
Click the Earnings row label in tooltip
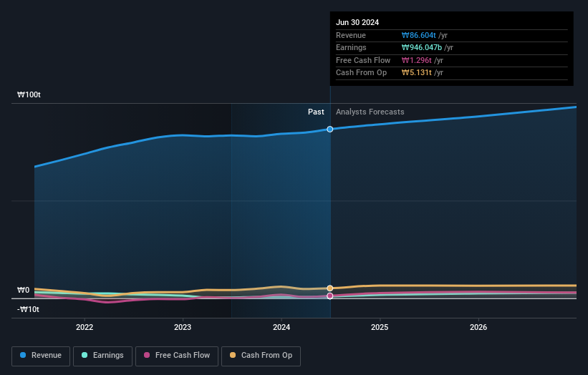(x=351, y=47)
